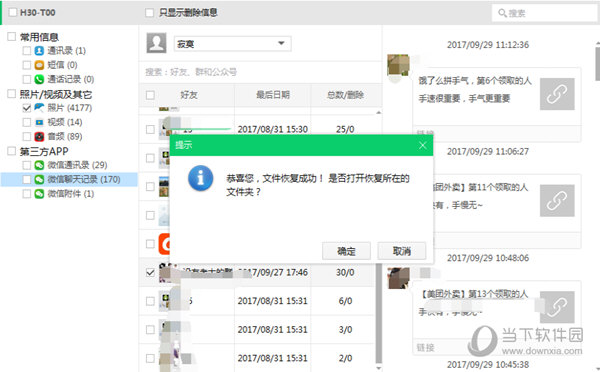
Task: Click the top-right 搜索 search field
Action: [544, 13]
